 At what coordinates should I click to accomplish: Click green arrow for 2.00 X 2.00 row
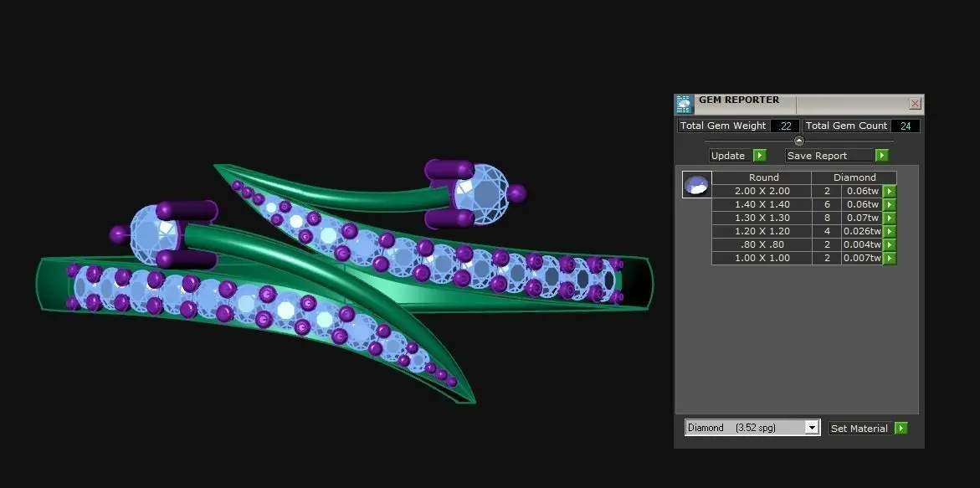[889, 191]
